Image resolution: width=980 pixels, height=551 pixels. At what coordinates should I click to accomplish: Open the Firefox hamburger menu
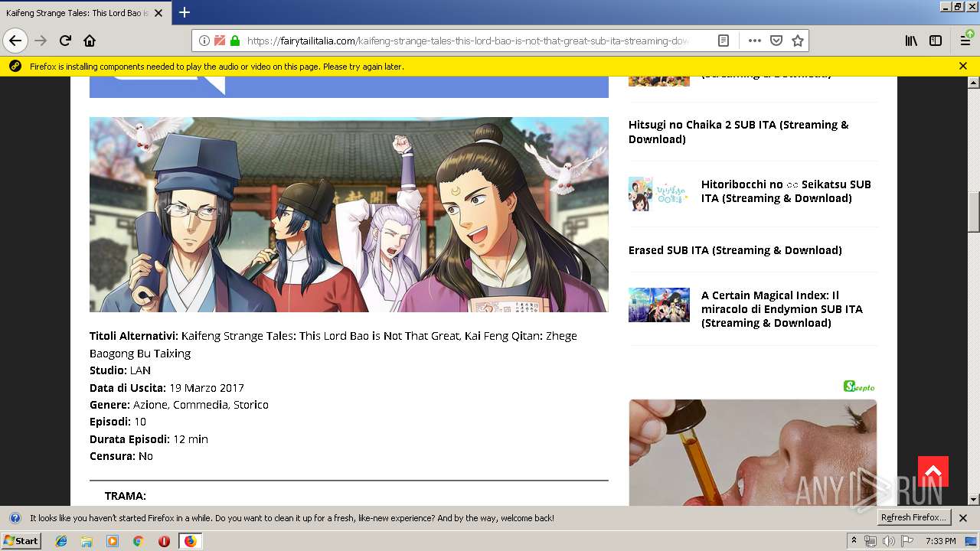[965, 41]
